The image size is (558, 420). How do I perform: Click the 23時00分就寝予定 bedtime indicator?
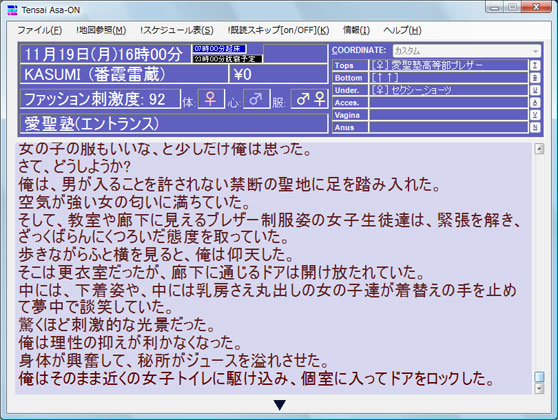[228, 59]
